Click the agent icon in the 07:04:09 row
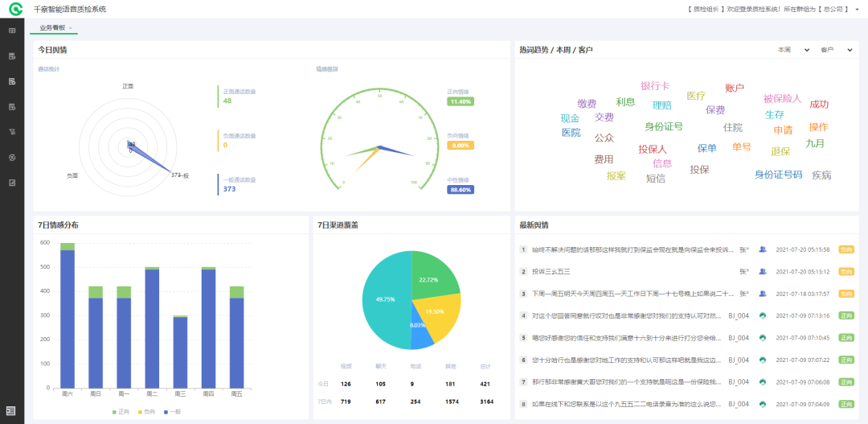The width and height of the screenshot is (868, 424). tap(762, 404)
